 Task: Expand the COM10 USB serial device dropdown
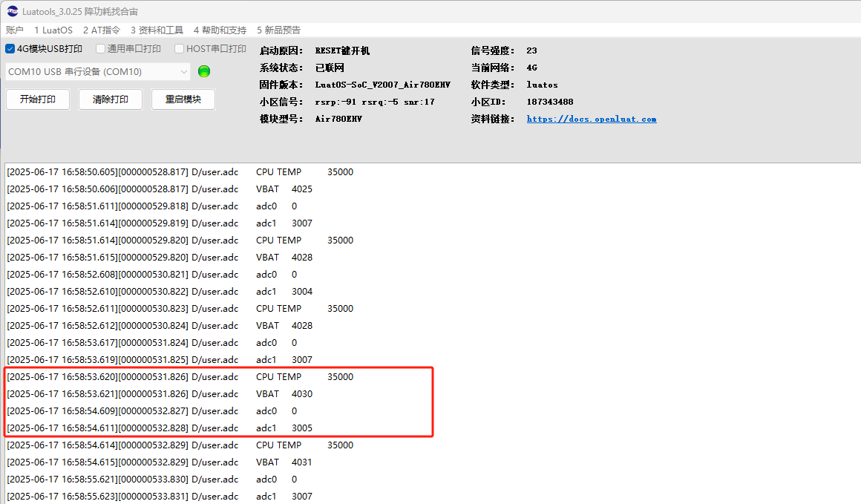point(183,71)
